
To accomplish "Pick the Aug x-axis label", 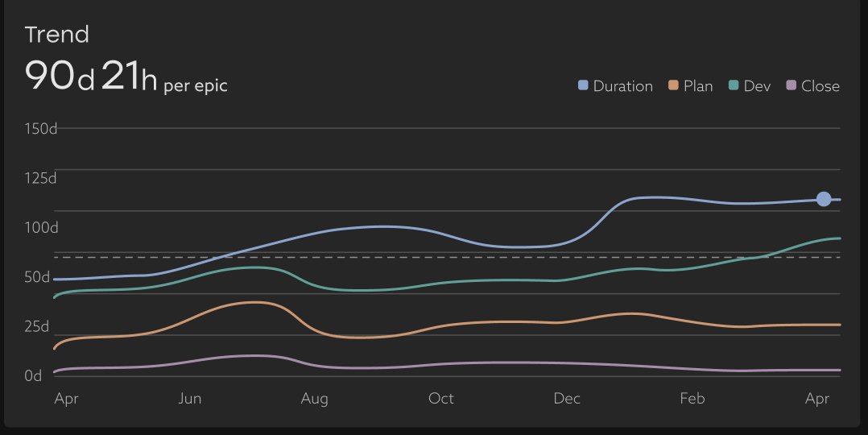I will click(x=314, y=399).
